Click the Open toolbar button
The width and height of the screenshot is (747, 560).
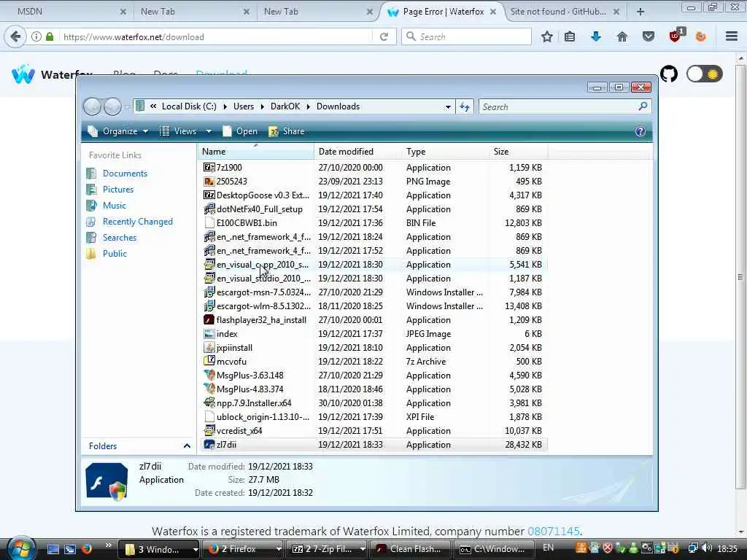[240, 131]
